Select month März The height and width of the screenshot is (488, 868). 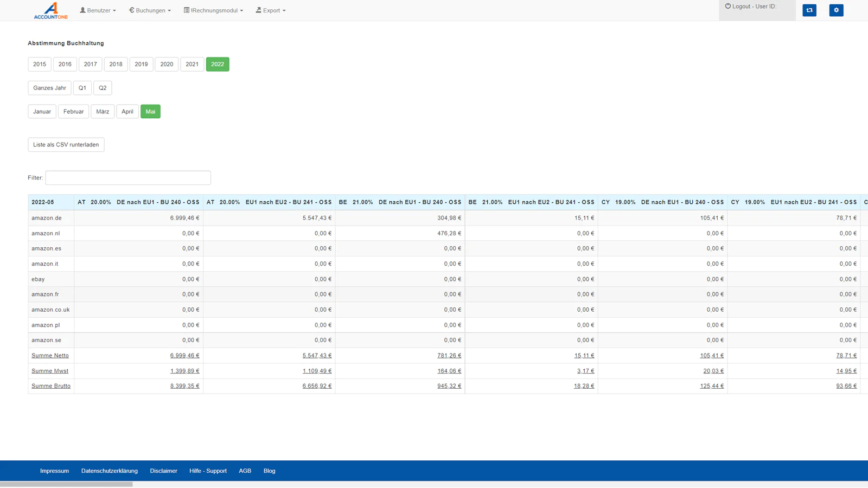point(103,112)
